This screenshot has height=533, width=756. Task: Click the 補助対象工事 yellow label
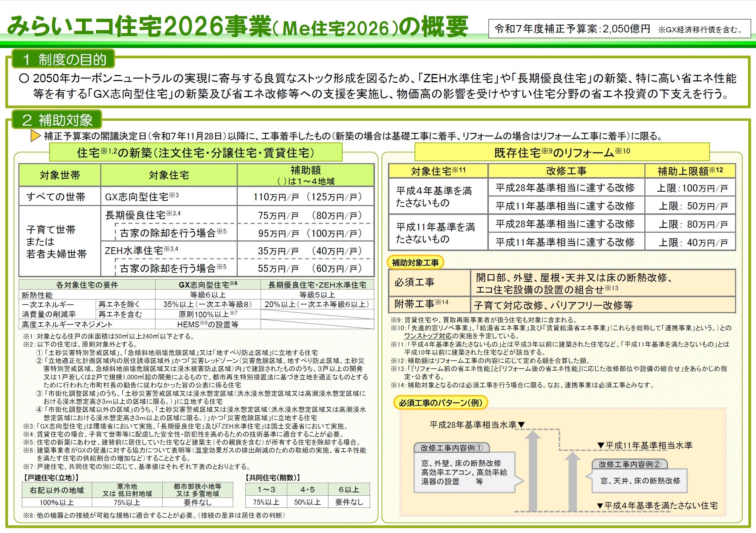415,262
